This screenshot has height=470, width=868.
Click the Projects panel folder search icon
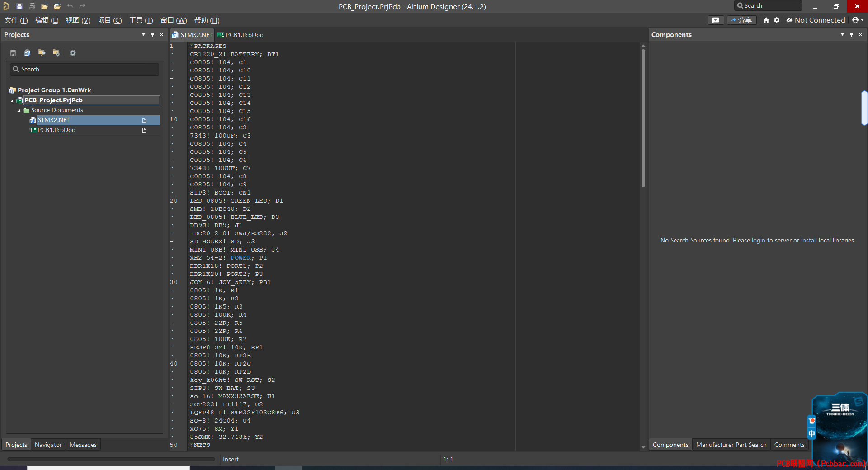(x=42, y=53)
